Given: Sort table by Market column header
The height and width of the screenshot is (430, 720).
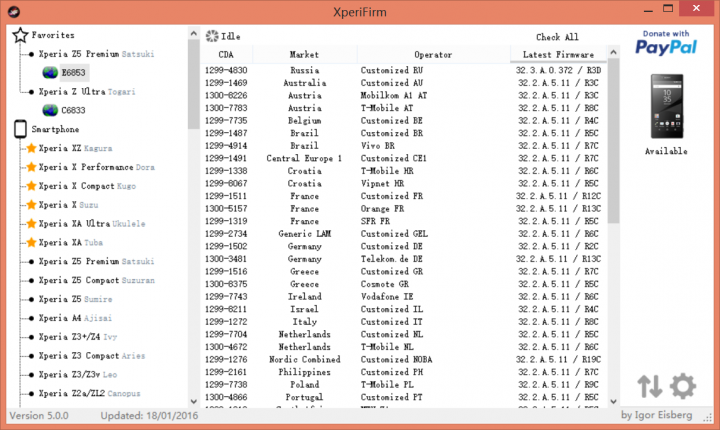Looking at the screenshot, I should (304, 54).
